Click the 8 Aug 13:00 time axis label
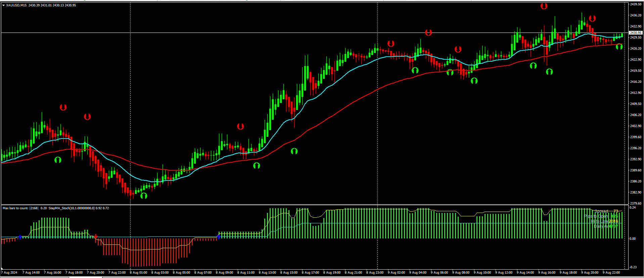The height and width of the screenshot is (278, 644). pos(268,273)
